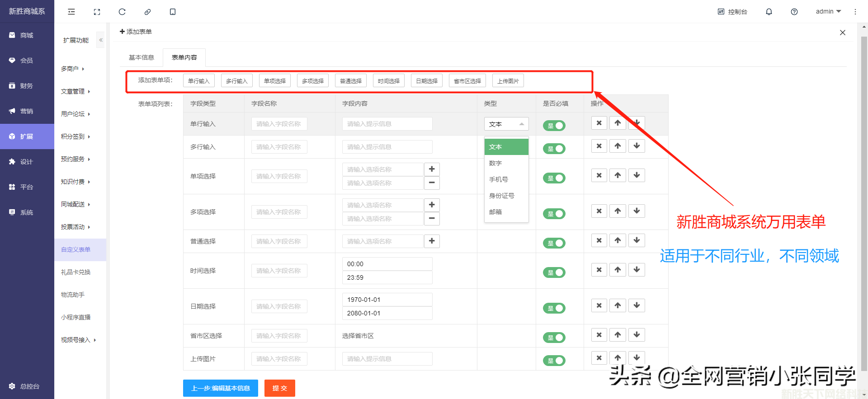Click the 单行输入 field name input
Viewport: 868px width, 399px height.
279,124
